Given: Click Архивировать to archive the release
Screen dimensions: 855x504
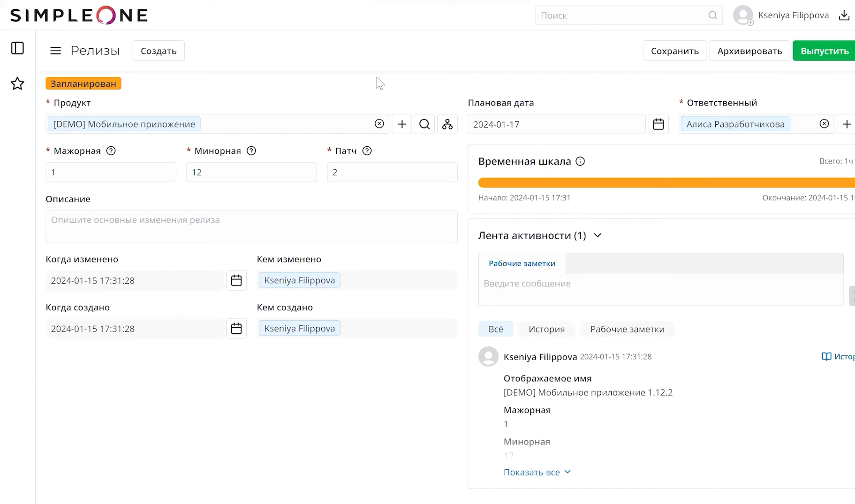Looking at the screenshot, I should (749, 51).
